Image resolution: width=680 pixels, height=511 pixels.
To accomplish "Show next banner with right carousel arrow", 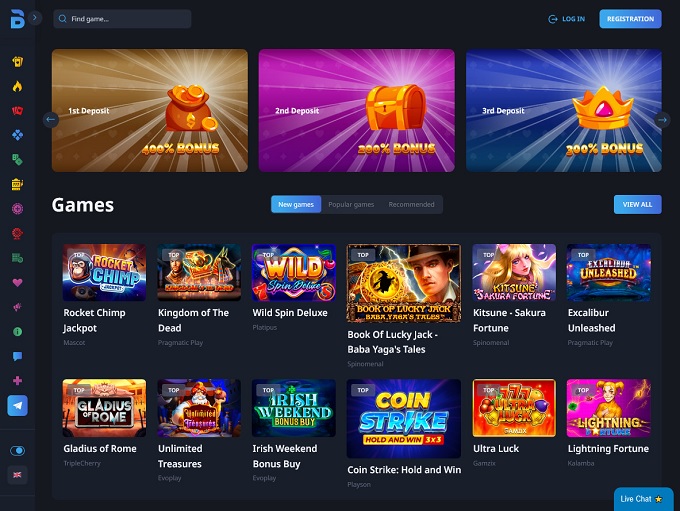I will 662,119.
